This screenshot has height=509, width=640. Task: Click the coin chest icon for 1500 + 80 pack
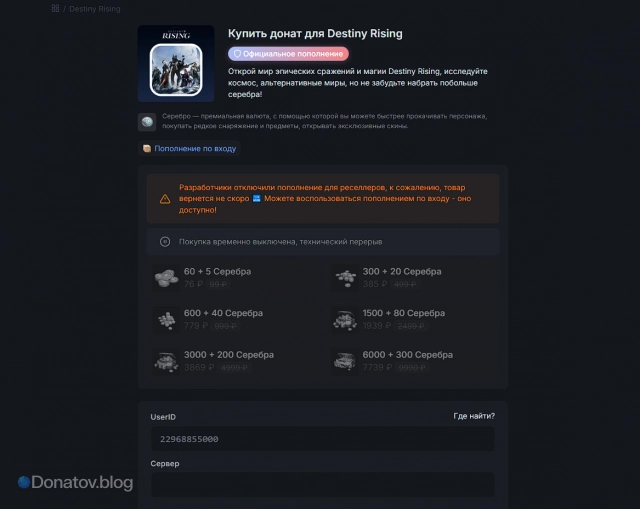coord(345,320)
